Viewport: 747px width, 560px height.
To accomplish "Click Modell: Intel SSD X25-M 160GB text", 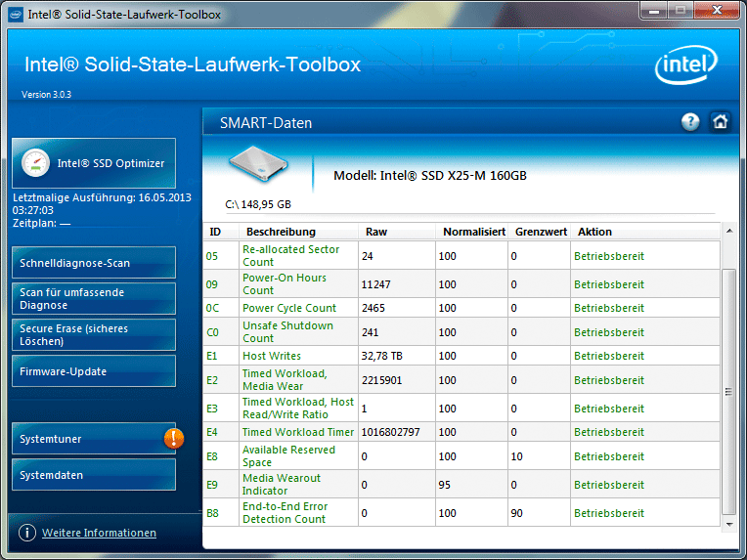I will (x=429, y=175).
